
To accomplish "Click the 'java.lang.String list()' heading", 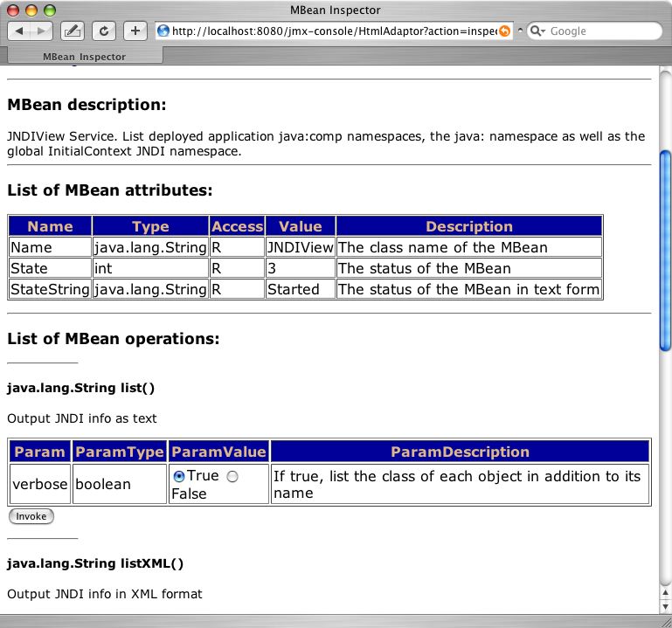I will [x=80, y=388].
